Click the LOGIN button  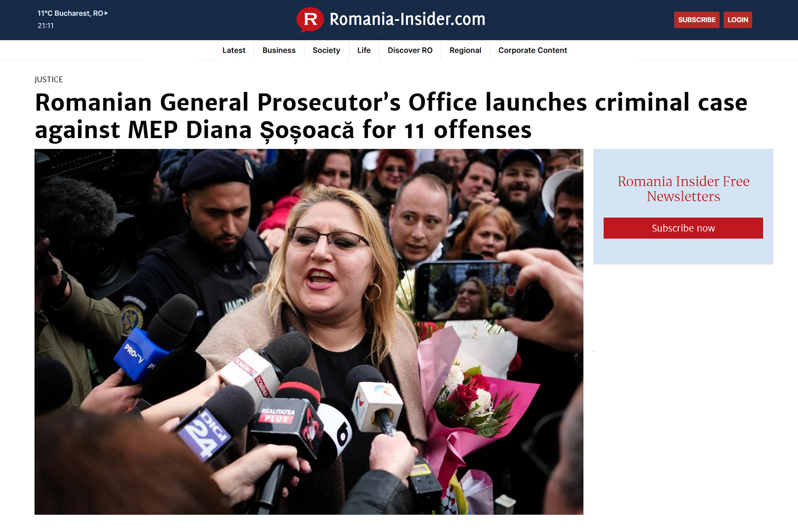(738, 20)
